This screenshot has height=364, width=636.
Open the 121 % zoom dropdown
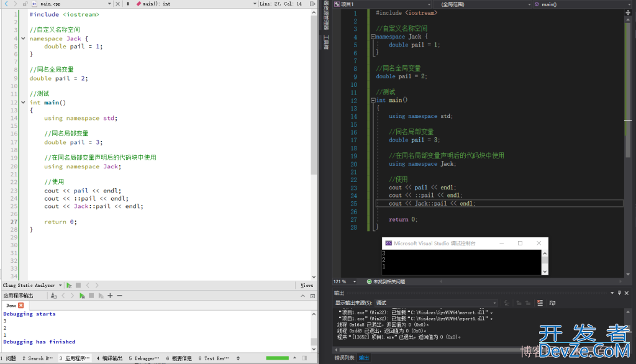(355, 281)
